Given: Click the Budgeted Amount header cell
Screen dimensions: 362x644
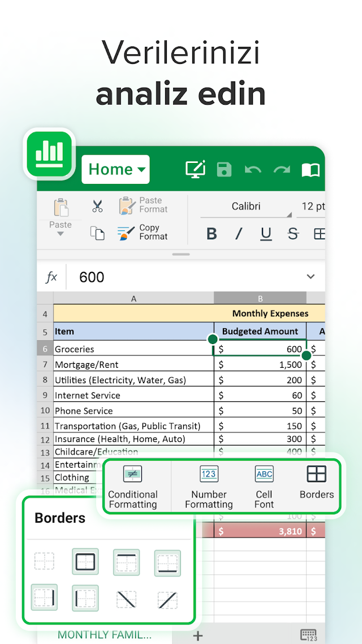Looking at the screenshot, I should (260, 332).
